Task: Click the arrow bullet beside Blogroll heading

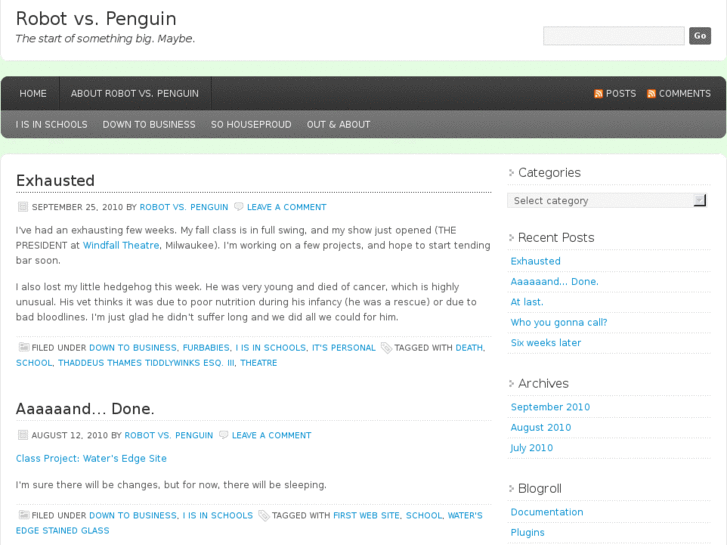Action: click(511, 488)
